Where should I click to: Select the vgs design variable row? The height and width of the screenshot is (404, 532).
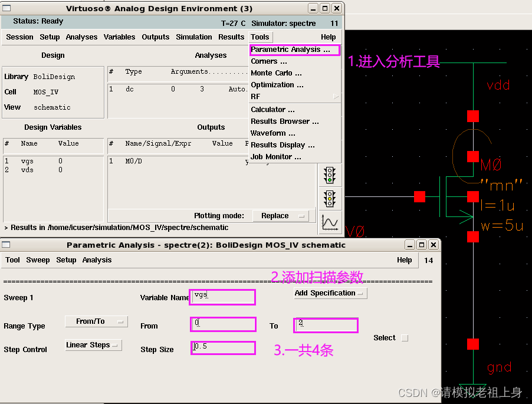[x=53, y=161]
